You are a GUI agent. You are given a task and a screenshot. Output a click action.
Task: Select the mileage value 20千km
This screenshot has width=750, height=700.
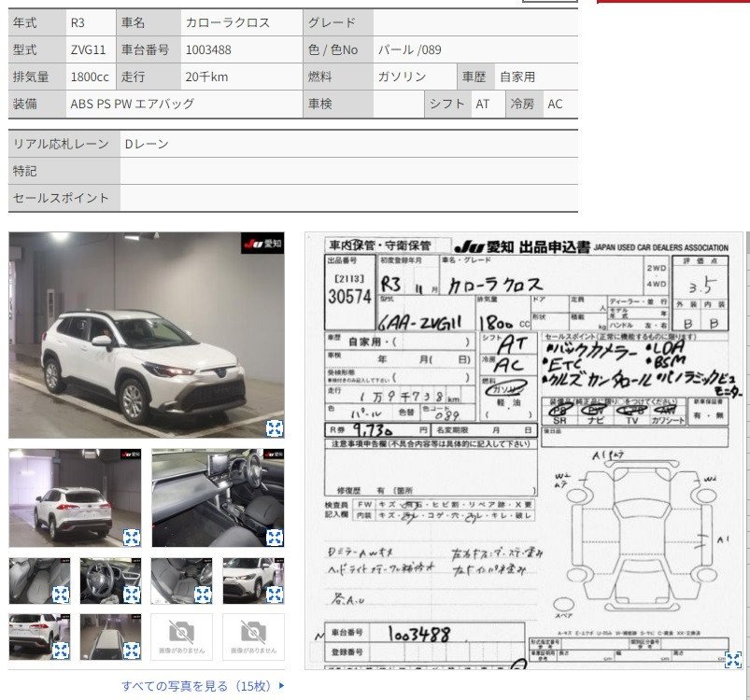[x=206, y=77]
